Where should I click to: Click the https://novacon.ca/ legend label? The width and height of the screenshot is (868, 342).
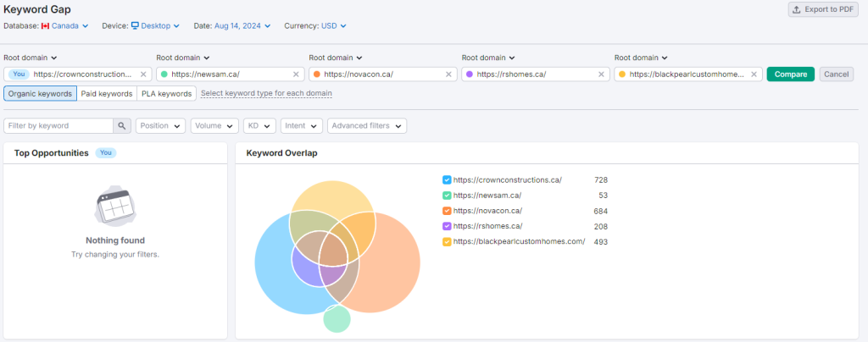[x=487, y=211]
